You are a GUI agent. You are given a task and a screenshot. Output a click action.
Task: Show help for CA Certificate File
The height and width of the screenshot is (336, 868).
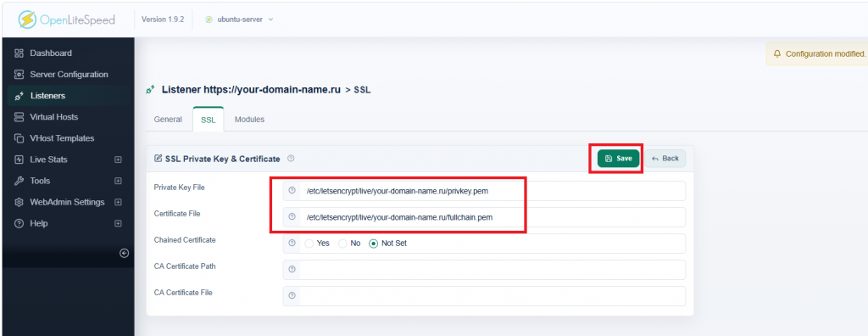292,295
